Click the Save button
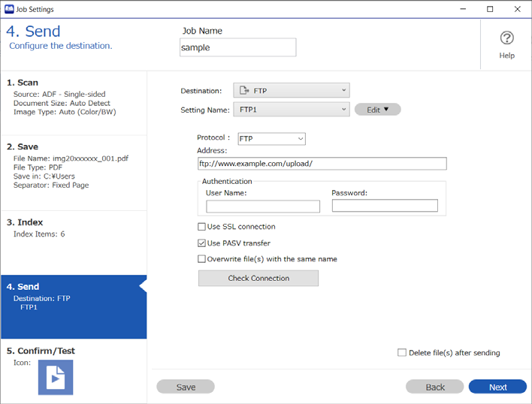 (x=186, y=387)
